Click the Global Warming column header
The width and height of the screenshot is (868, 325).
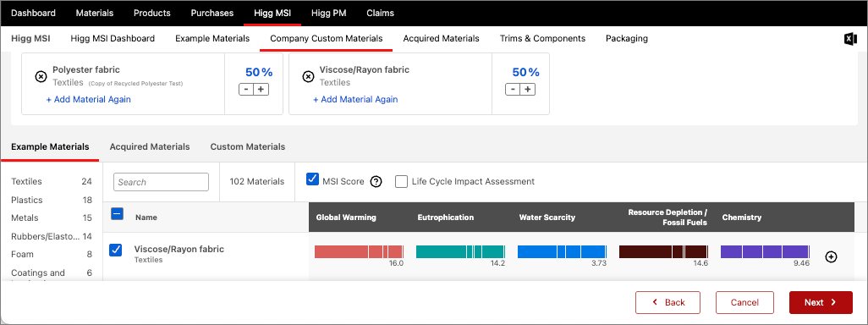point(346,218)
